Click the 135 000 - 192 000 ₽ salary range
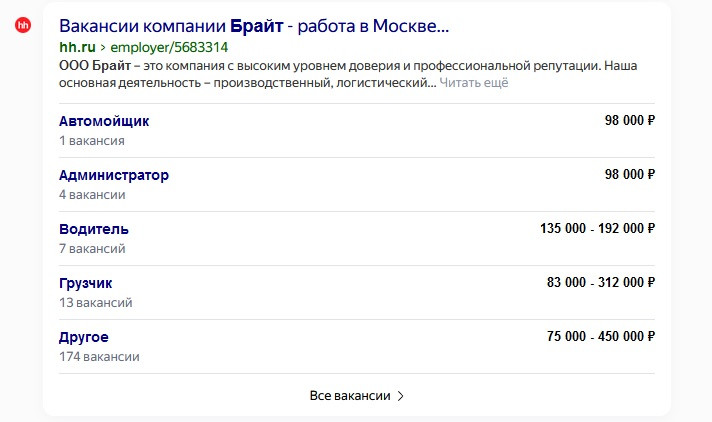 [597, 228]
